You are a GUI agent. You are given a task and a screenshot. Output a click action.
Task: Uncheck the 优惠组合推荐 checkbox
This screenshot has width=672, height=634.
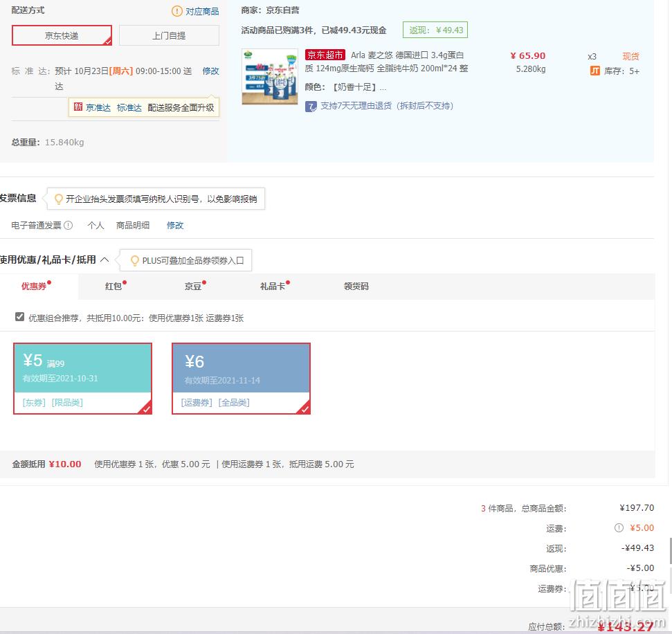click(x=19, y=317)
